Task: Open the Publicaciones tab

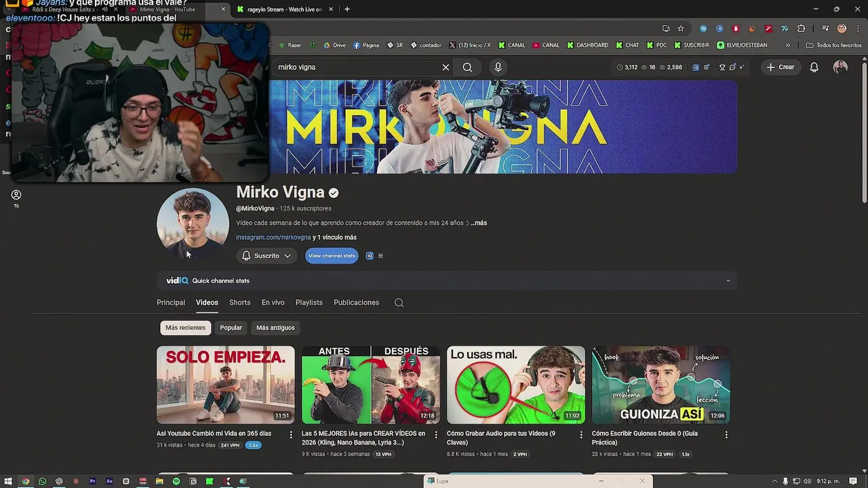Action: coord(356,303)
